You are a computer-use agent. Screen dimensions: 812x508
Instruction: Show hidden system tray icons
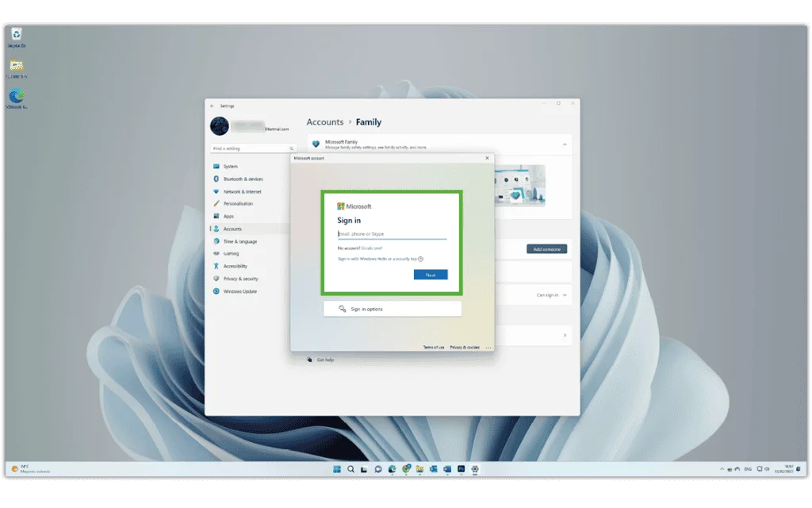[722, 469]
